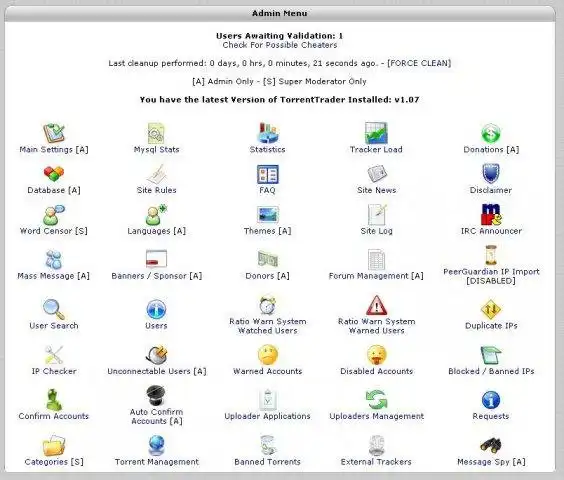Open the Banners / Sponsor icon
Screen dimensions: 564x480
tap(156, 259)
